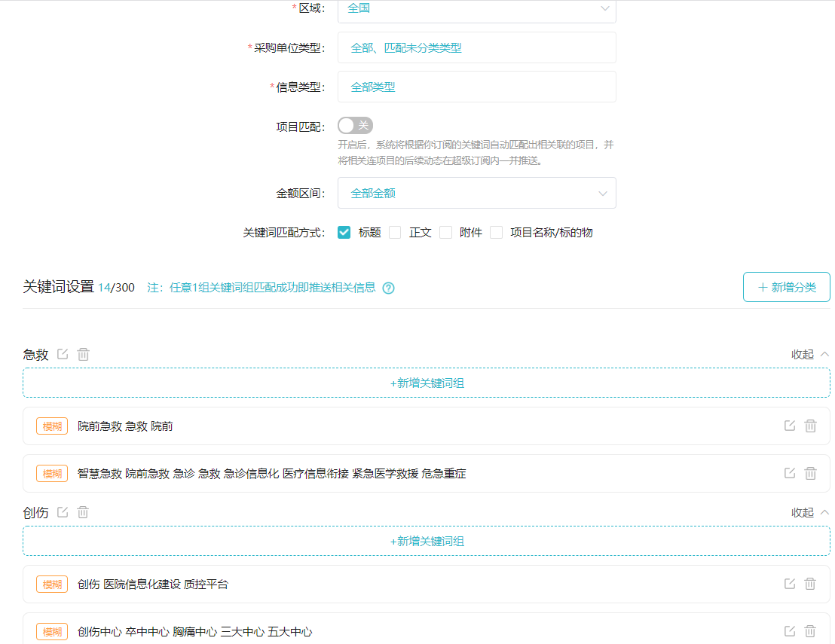The height and width of the screenshot is (644, 835).
Task: Open the 区域 dropdown showing 全国
Action: click(476, 9)
